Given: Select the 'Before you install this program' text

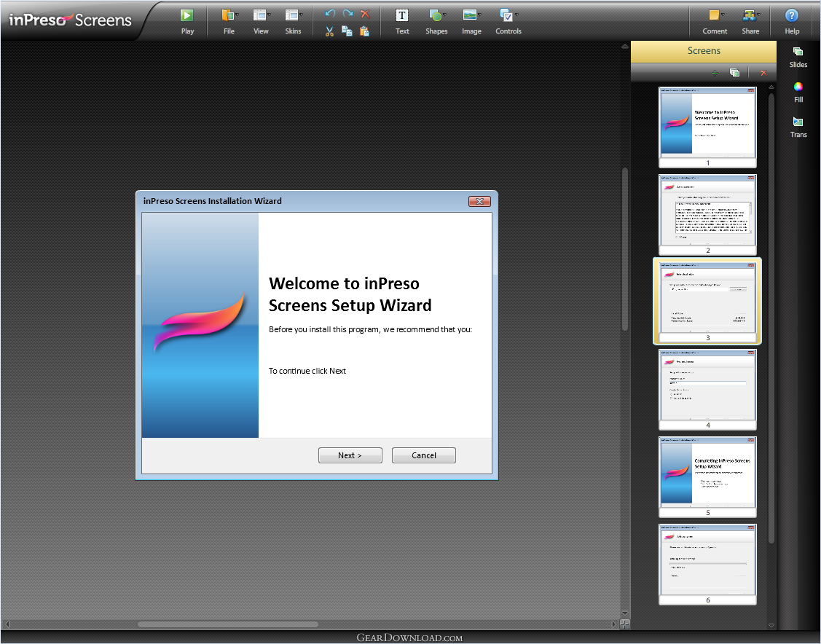Looking at the screenshot, I should coord(370,329).
